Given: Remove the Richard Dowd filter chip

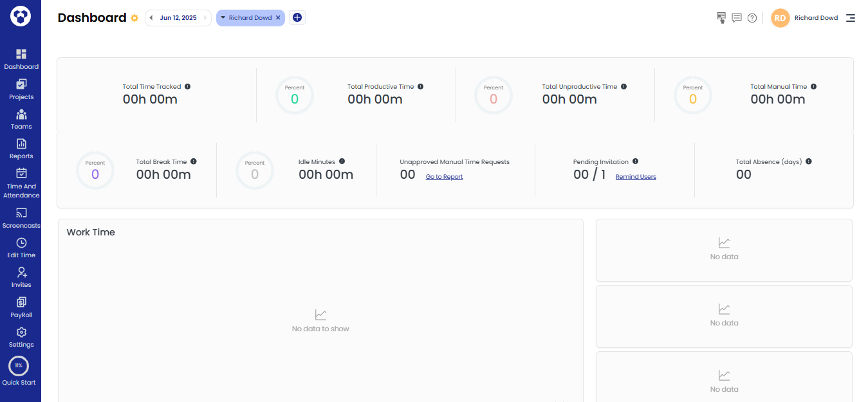Looking at the screenshot, I should 277,18.
